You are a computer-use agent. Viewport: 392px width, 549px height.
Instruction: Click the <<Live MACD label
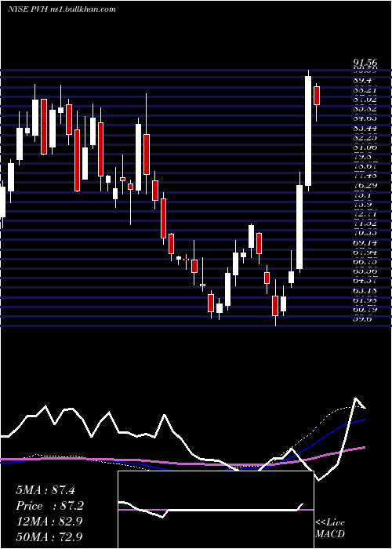[330, 528]
